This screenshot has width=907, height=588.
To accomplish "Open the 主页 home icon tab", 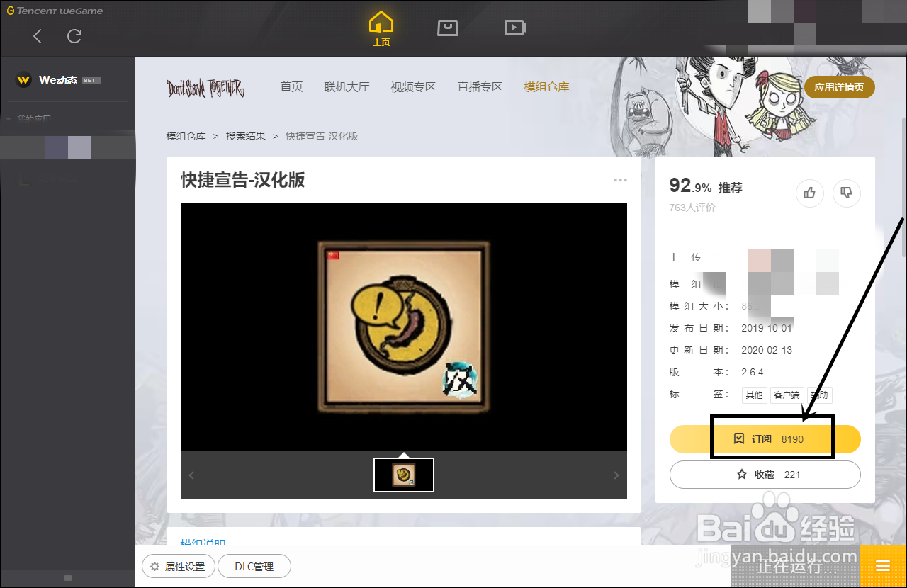I will [x=381, y=29].
